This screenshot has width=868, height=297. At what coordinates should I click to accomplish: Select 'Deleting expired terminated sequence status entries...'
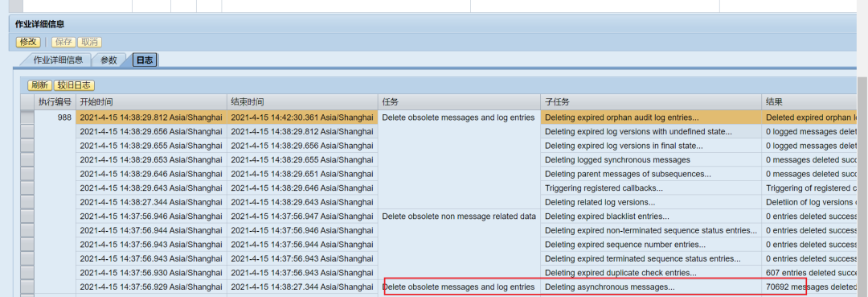pyautogui.click(x=651, y=258)
